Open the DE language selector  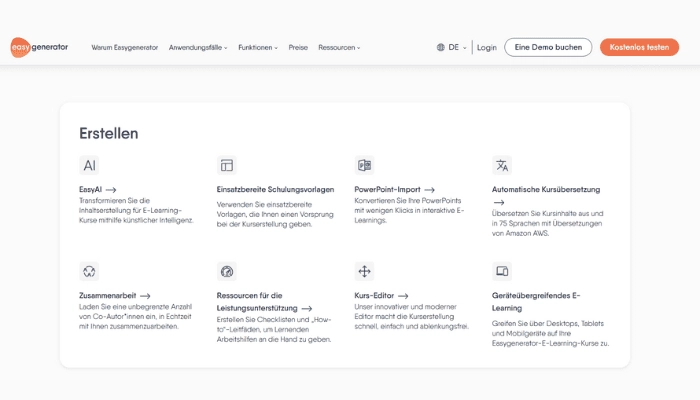(451, 47)
